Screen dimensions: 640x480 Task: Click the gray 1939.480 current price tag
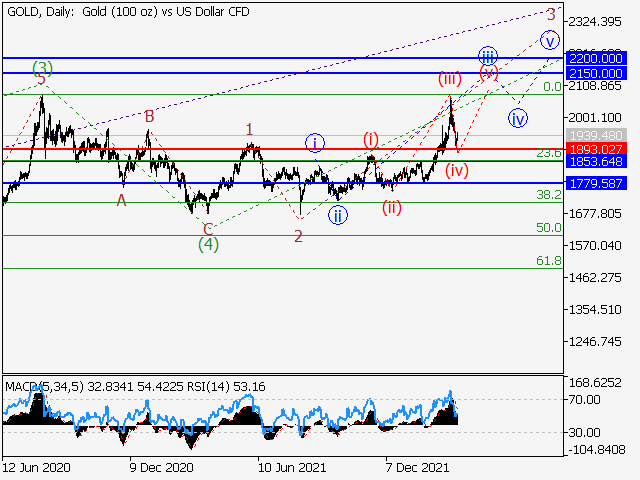(596, 135)
